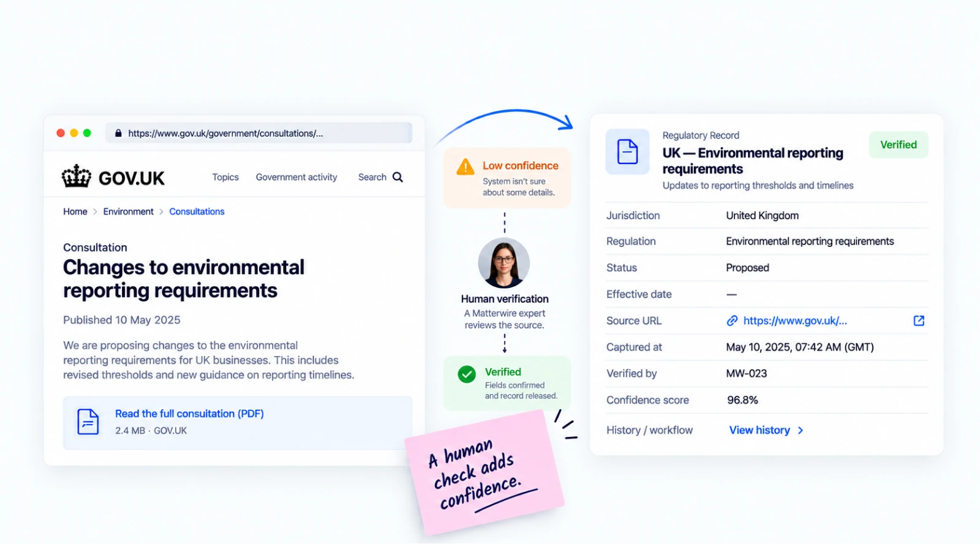The image size is (980, 544).
Task: Click View history link
Action: point(759,430)
